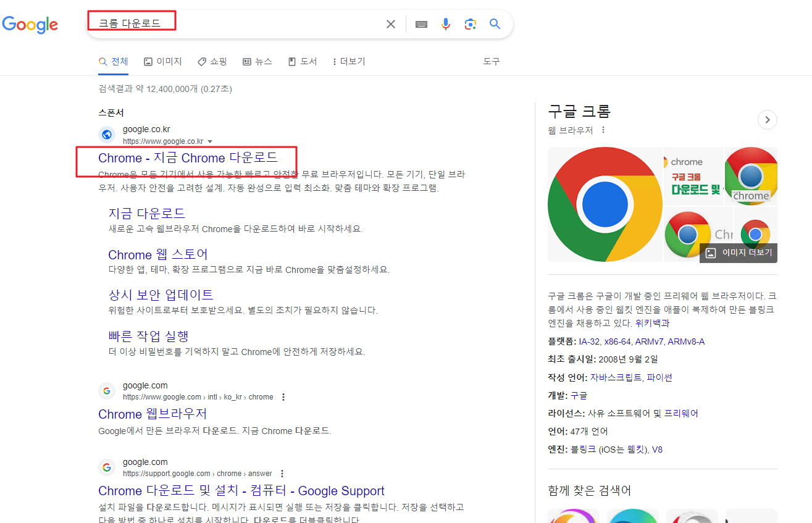The width and height of the screenshot is (812, 523).
Task: Open the 빠른 작업 실행 sitelink
Action: pos(148,336)
